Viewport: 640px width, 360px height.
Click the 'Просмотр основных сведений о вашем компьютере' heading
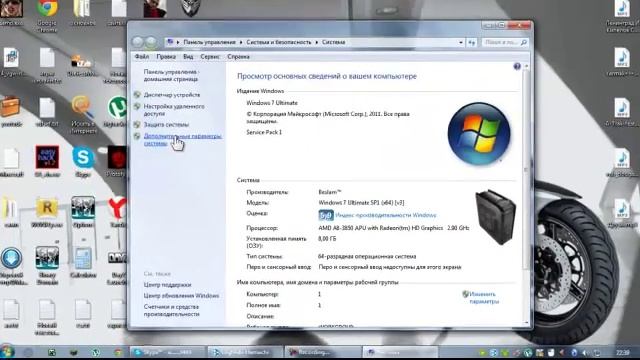tap(327, 76)
